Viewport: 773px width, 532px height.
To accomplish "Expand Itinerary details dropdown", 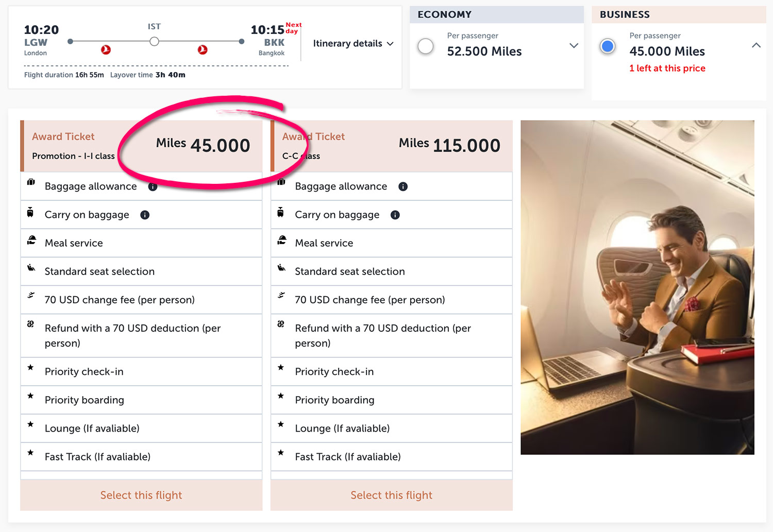I will 353,44.
